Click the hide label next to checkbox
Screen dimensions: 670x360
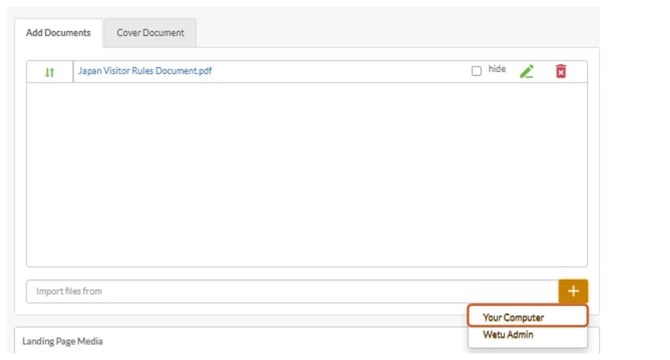(497, 69)
